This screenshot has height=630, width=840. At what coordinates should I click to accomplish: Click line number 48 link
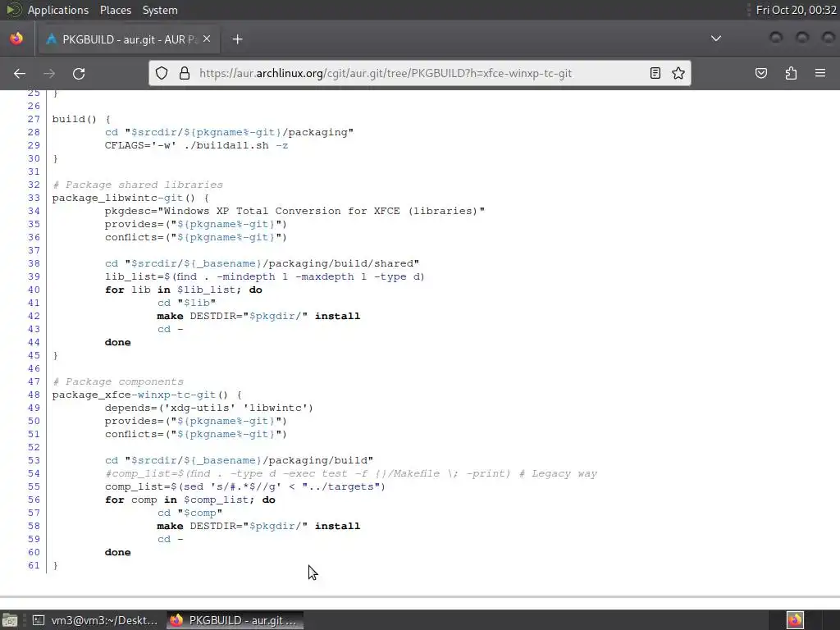coord(34,395)
